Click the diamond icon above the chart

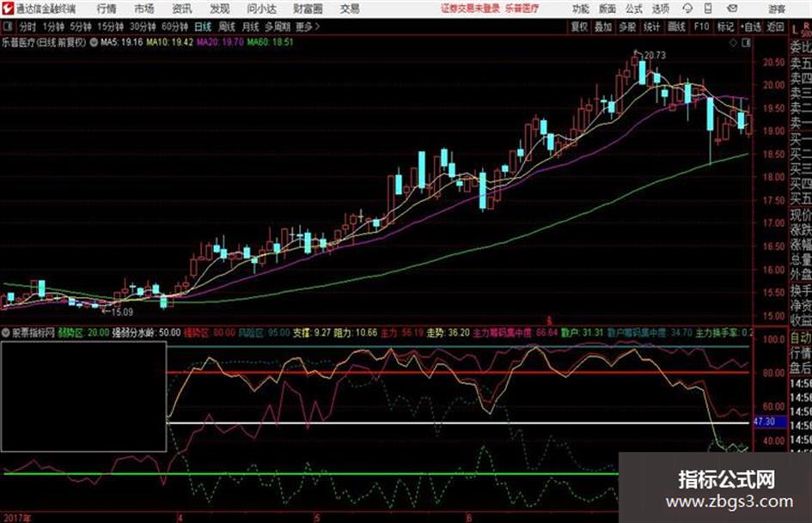coord(733,43)
